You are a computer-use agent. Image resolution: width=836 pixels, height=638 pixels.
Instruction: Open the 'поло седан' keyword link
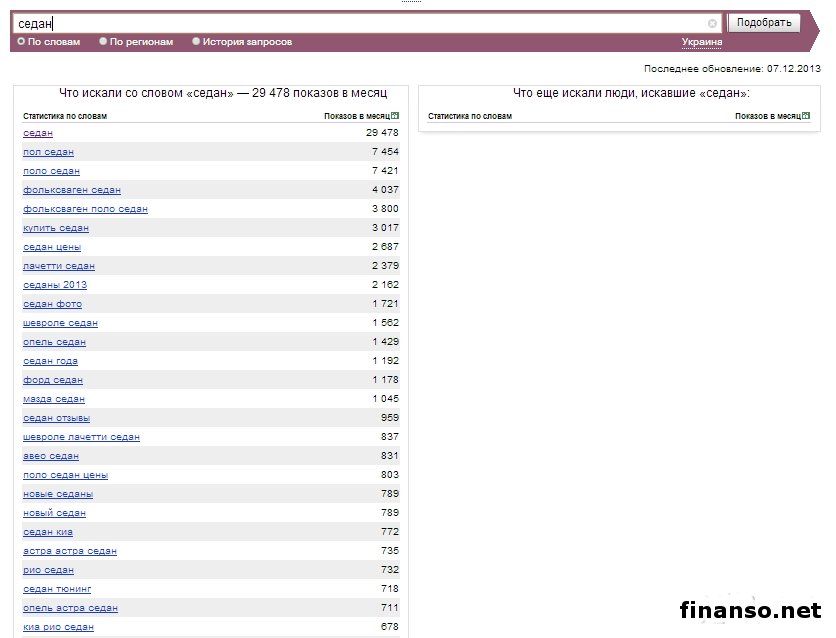(51, 171)
